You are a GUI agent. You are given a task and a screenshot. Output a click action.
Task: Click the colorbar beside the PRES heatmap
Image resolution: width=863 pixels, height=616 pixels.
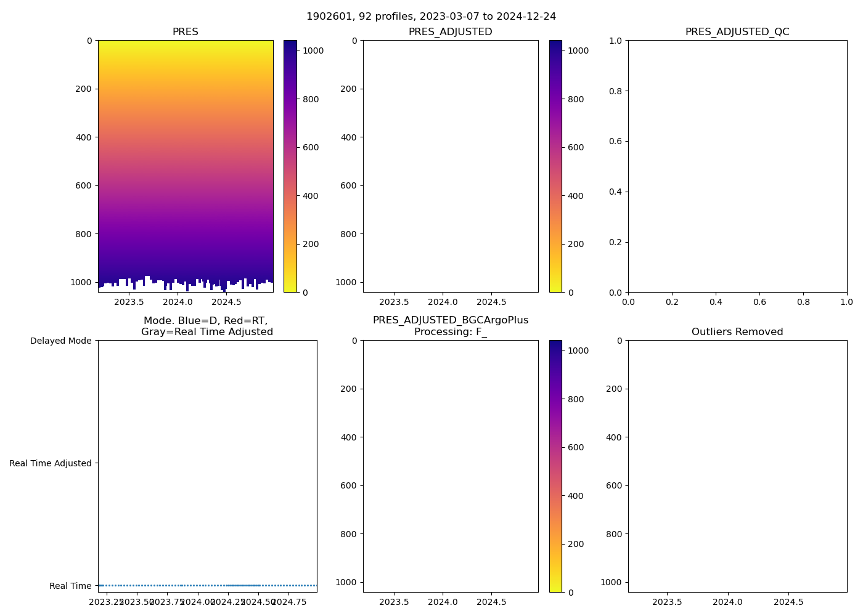click(290, 166)
